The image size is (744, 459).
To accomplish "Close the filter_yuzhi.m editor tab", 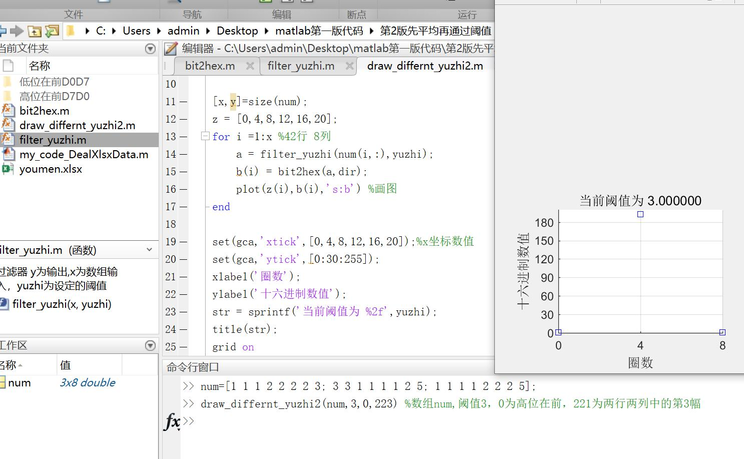I will [350, 66].
